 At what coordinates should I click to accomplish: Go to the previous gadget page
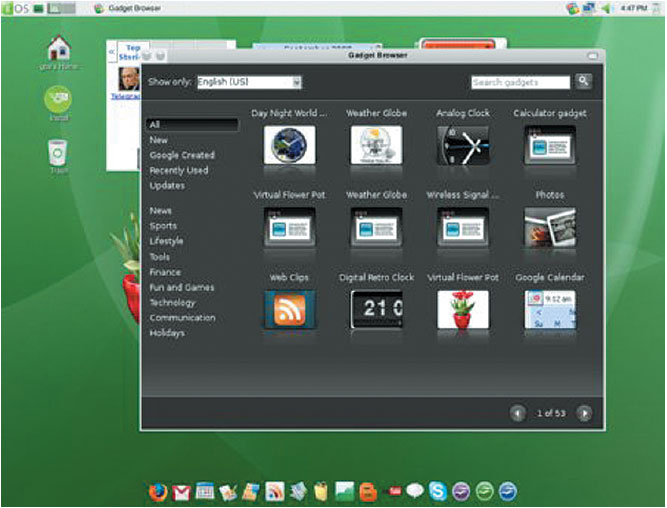click(x=518, y=413)
